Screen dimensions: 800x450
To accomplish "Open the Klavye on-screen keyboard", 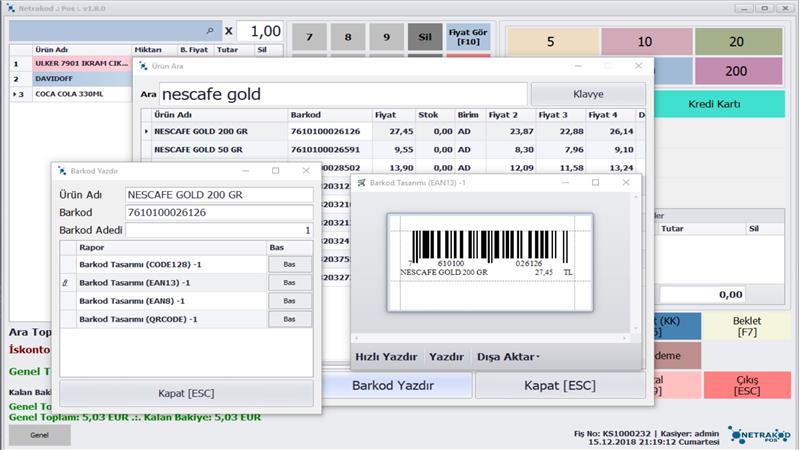I will pos(588,94).
